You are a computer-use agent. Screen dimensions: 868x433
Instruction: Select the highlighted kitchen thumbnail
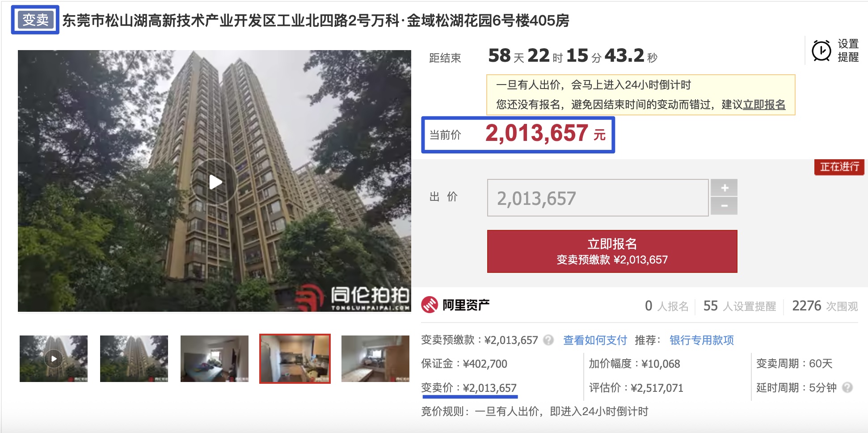[295, 359]
